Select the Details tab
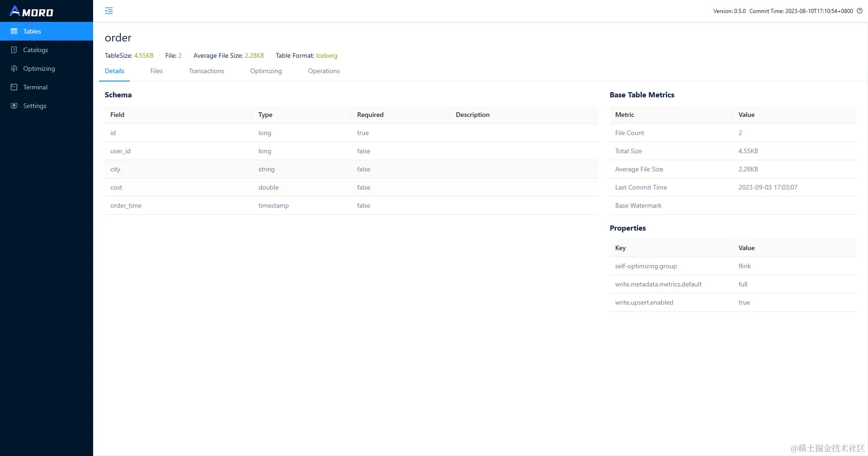This screenshot has height=456, width=868. pyautogui.click(x=114, y=71)
